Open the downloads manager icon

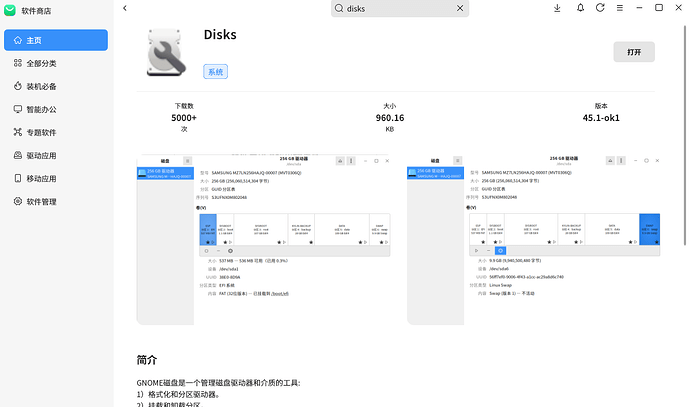tap(557, 8)
